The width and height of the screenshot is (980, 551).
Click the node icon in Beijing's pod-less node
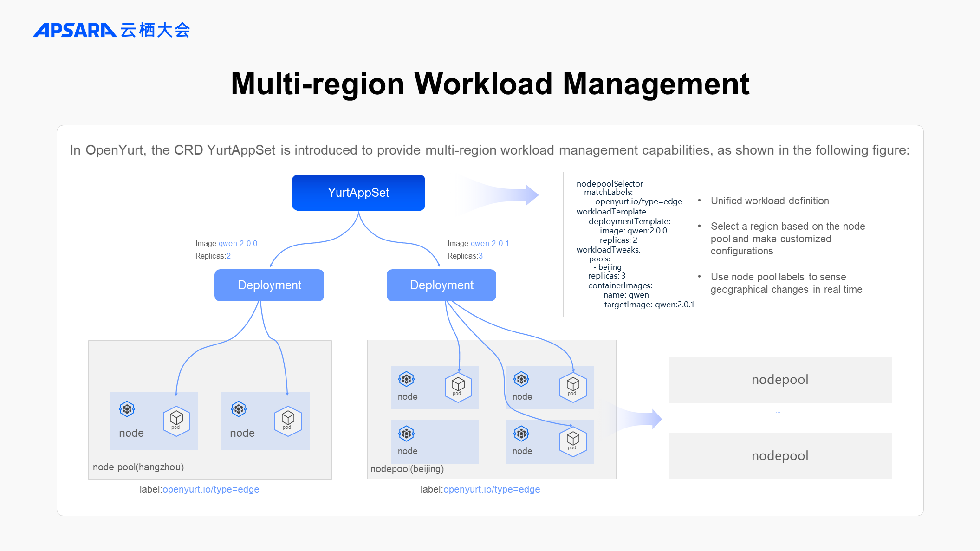(406, 434)
